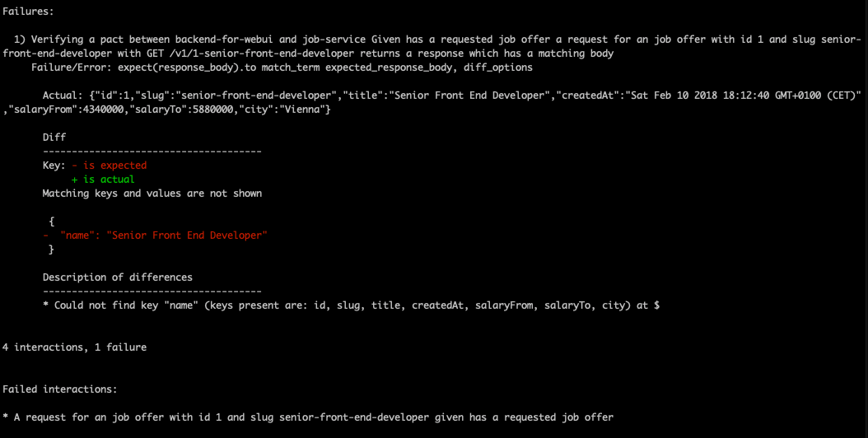868x438 pixels.
Task: Click the failed interaction line at the bottom
Action: pyautogui.click(x=308, y=417)
